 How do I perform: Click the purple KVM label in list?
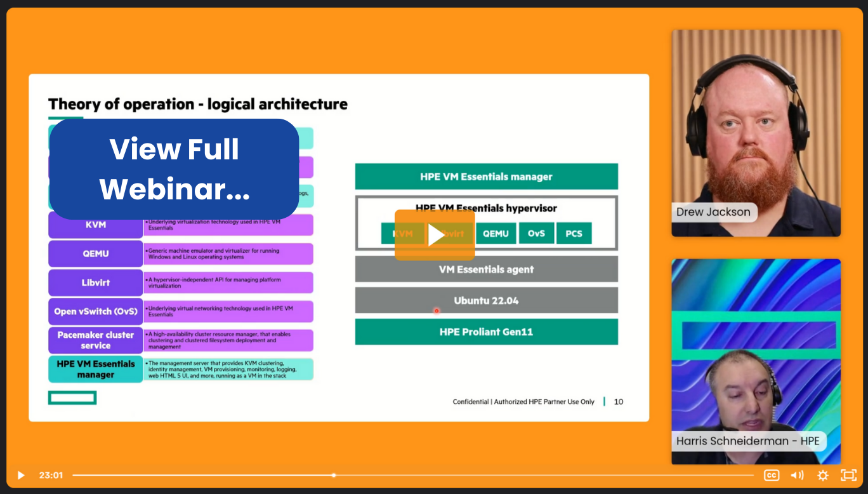click(96, 225)
